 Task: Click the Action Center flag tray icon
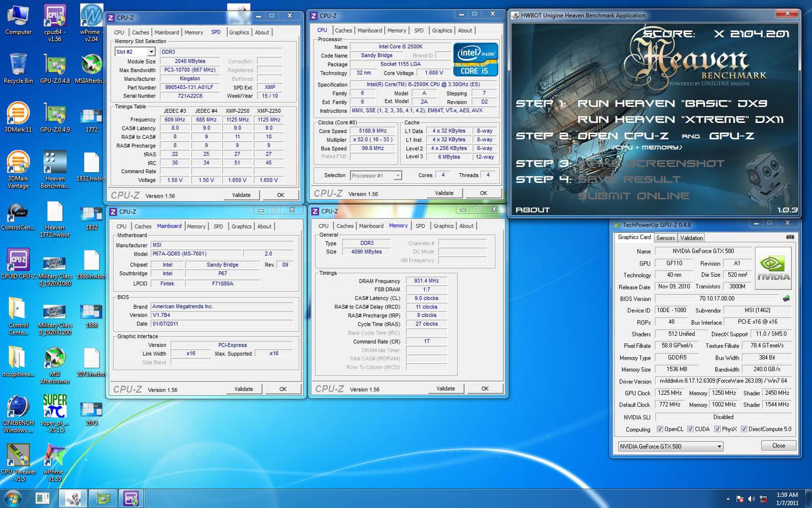pyautogui.click(x=740, y=499)
